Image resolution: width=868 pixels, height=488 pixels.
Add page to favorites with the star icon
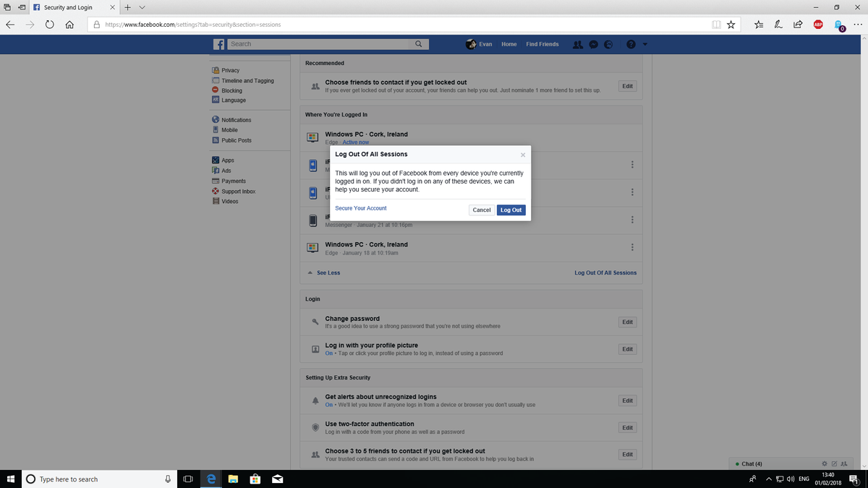click(731, 24)
